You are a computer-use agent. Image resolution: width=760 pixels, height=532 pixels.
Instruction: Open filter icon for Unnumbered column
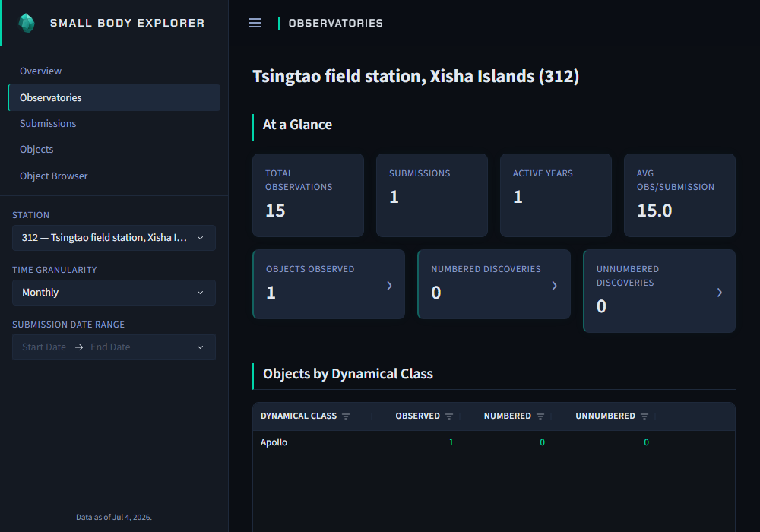(x=644, y=416)
